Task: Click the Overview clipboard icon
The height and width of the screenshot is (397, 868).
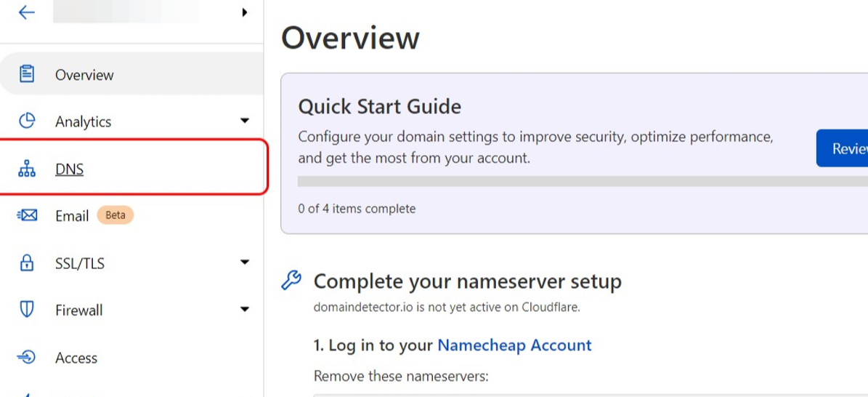Action: pyautogui.click(x=27, y=74)
